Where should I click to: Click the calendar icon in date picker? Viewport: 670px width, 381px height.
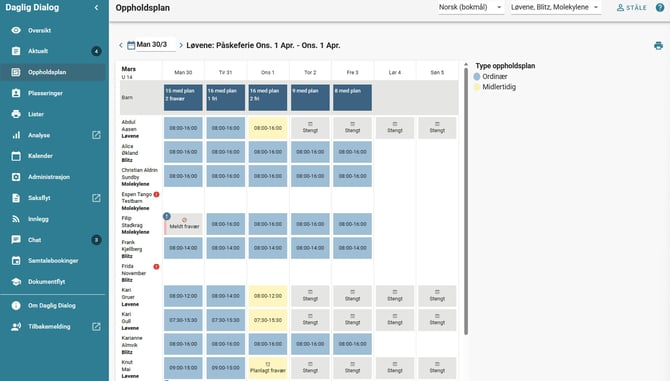[131, 45]
